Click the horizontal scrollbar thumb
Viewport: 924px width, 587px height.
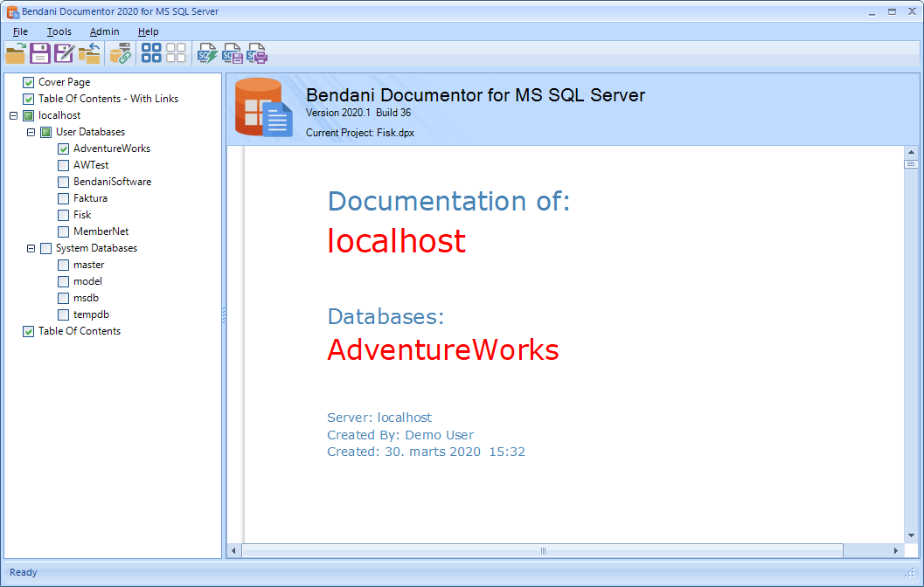543,551
